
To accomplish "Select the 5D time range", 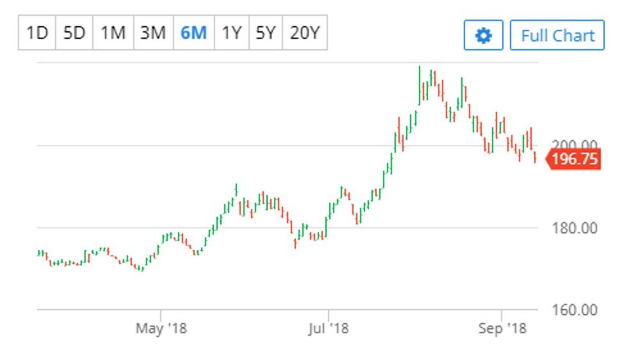I will point(74,33).
